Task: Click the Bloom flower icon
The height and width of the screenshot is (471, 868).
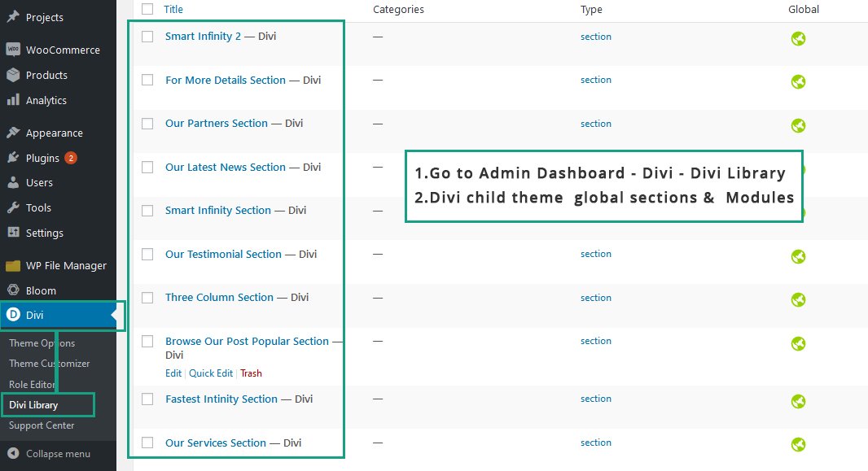Action: tap(13, 290)
